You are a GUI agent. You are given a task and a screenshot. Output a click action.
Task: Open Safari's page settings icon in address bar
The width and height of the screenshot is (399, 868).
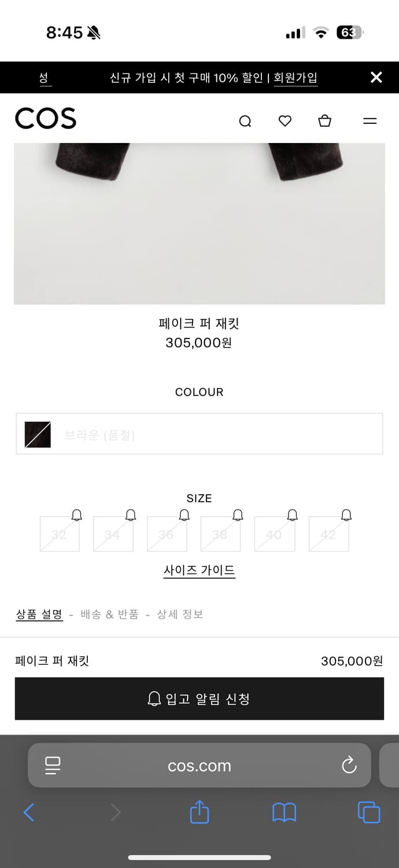53,765
